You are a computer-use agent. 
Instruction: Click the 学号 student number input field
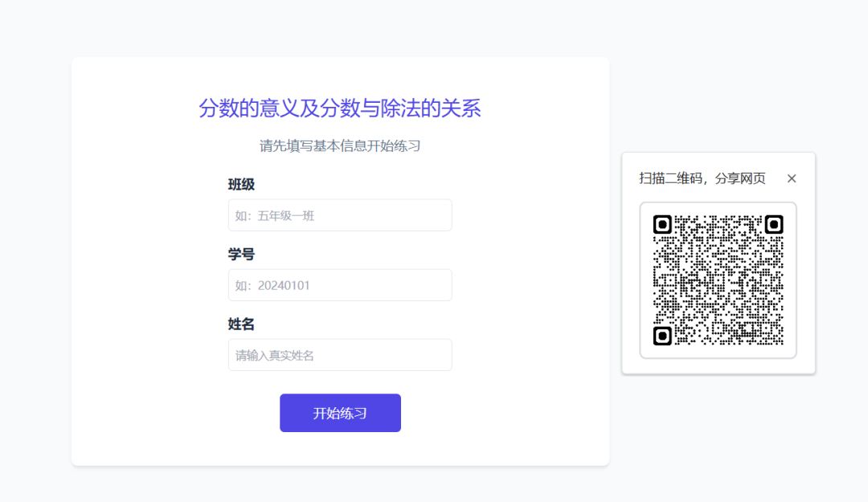(340, 285)
